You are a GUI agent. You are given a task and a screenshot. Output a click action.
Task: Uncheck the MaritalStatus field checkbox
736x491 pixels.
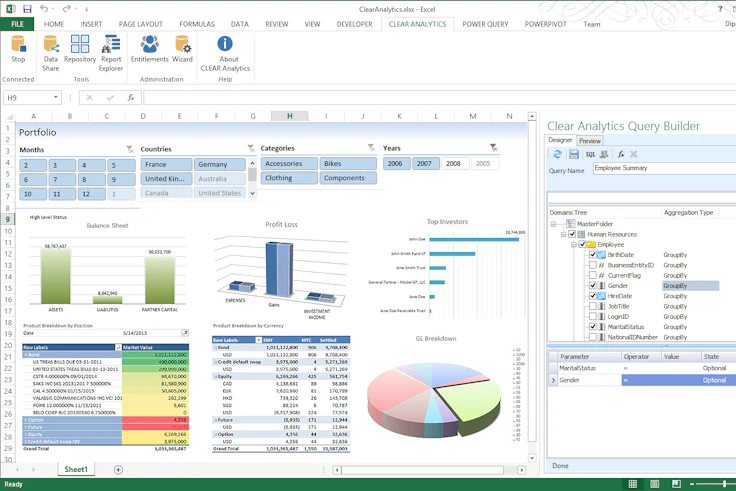(593, 327)
